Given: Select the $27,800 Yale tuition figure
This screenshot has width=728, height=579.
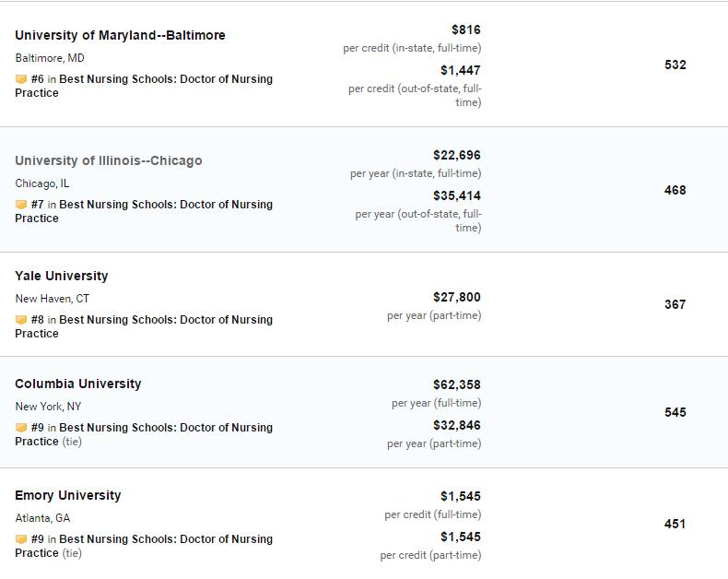Looking at the screenshot, I should click(x=457, y=297).
